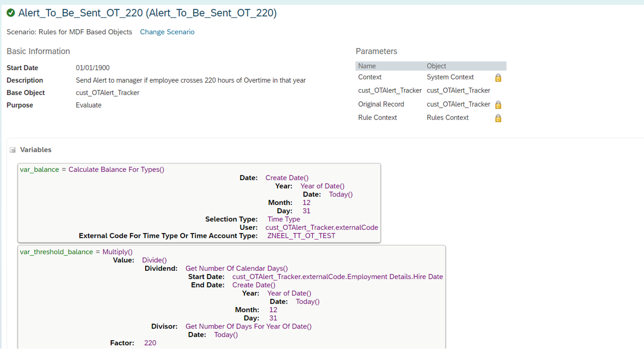Image resolution: width=644 pixels, height=350 pixels.
Task: Click the Object column header in Parameters
Action: pyautogui.click(x=436, y=66)
